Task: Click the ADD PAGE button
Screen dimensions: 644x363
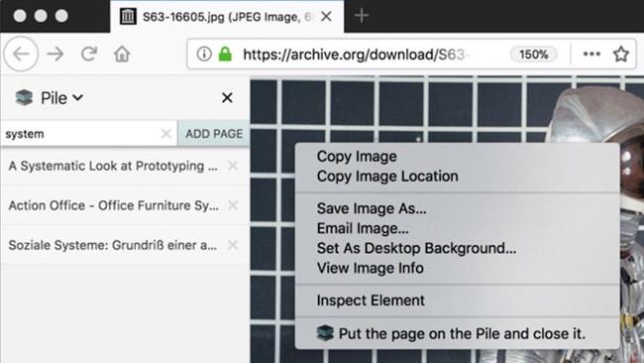Action: click(x=214, y=134)
